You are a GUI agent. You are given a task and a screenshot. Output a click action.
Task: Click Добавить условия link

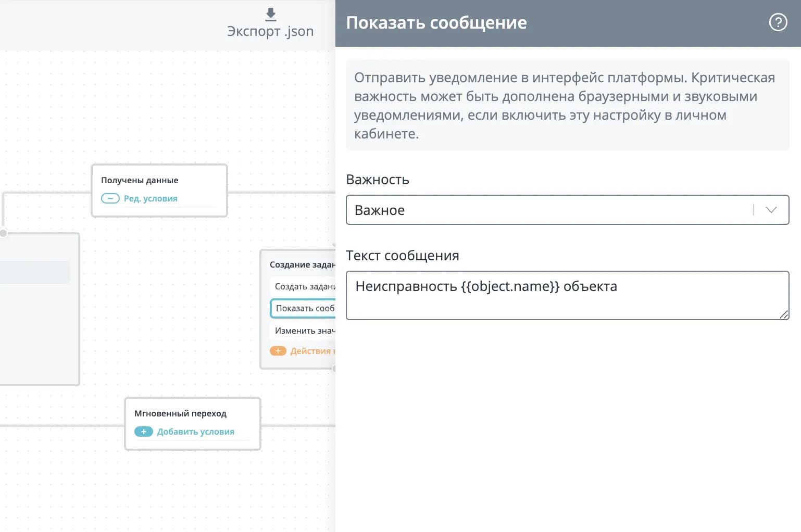pyautogui.click(x=196, y=432)
